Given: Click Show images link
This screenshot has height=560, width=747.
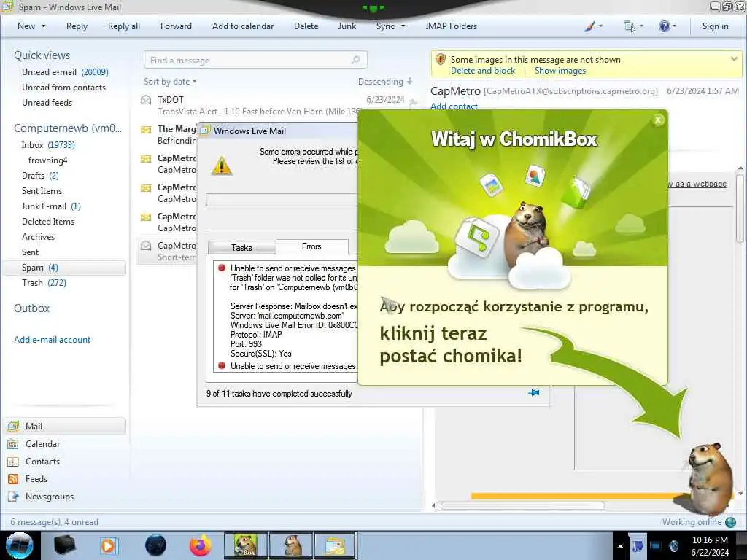Looking at the screenshot, I should [x=560, y=71].
